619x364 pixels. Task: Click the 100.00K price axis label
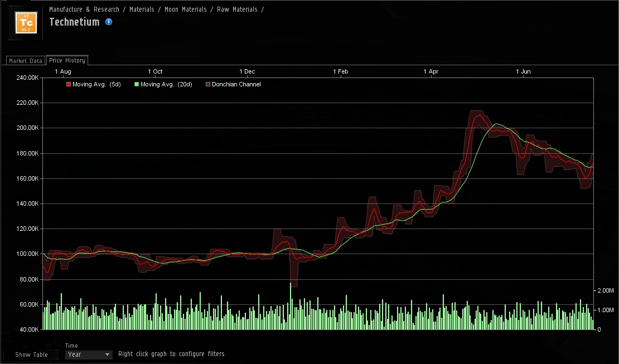tap(28, 254)
